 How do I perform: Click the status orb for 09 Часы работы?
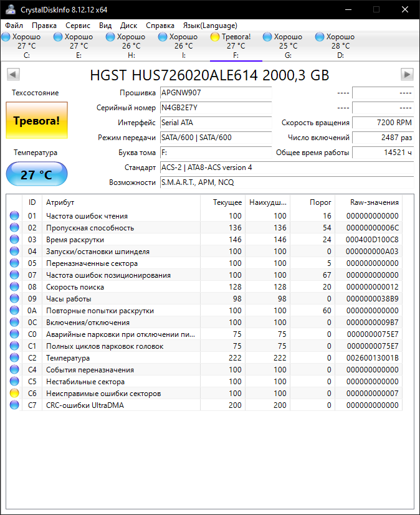point(14,298)
